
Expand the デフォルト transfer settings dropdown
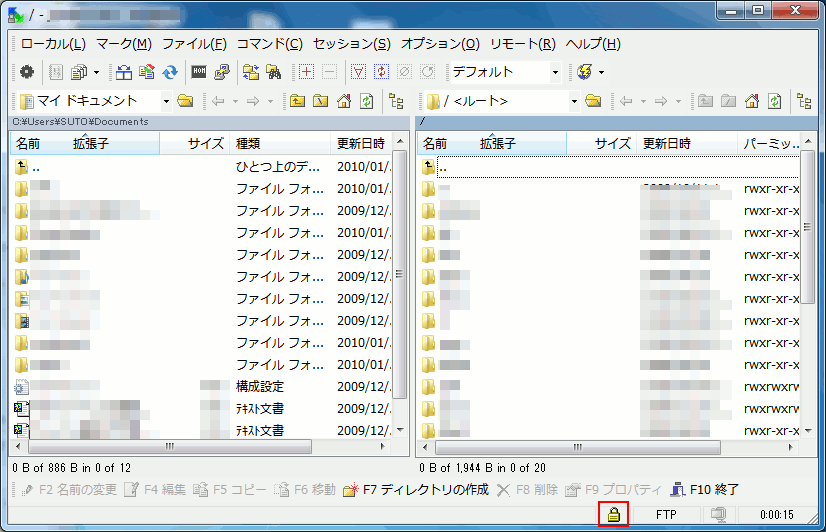[x=555, y=72]
